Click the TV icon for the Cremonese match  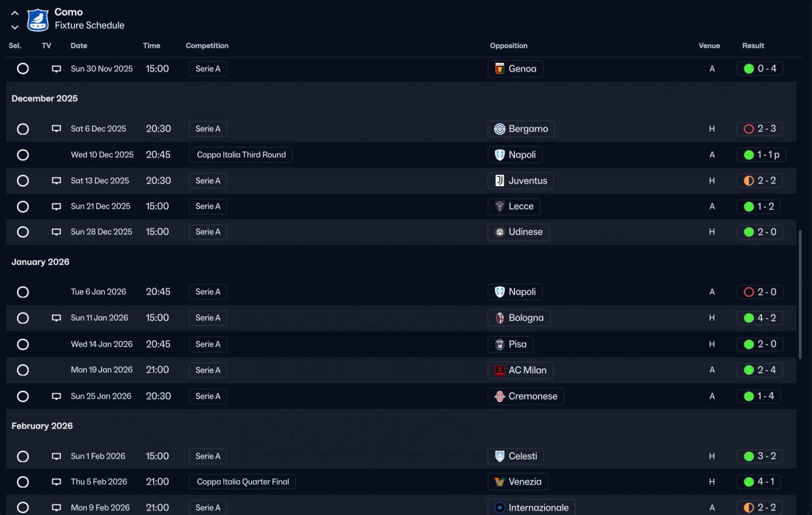click(56, 396)
